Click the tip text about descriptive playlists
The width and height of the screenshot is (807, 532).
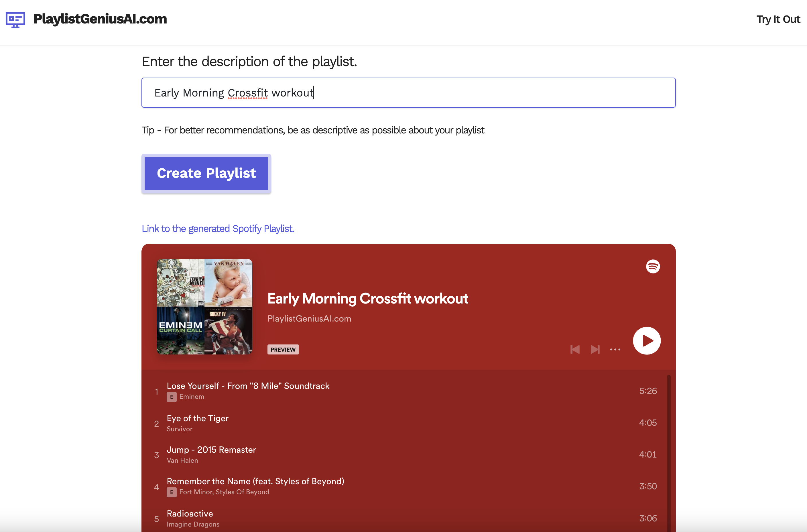[313, 130]
